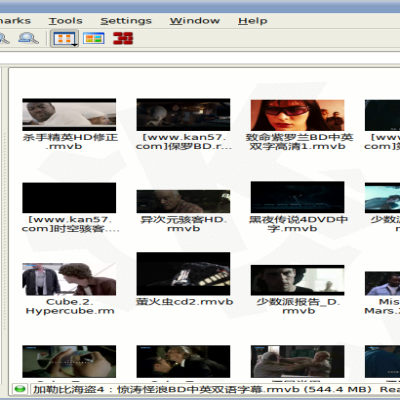Click the file name 致命紫罗兰BD中英双字高清1.rmvb
This screenshot has height=400, width=400.
[x=298, y=142]
